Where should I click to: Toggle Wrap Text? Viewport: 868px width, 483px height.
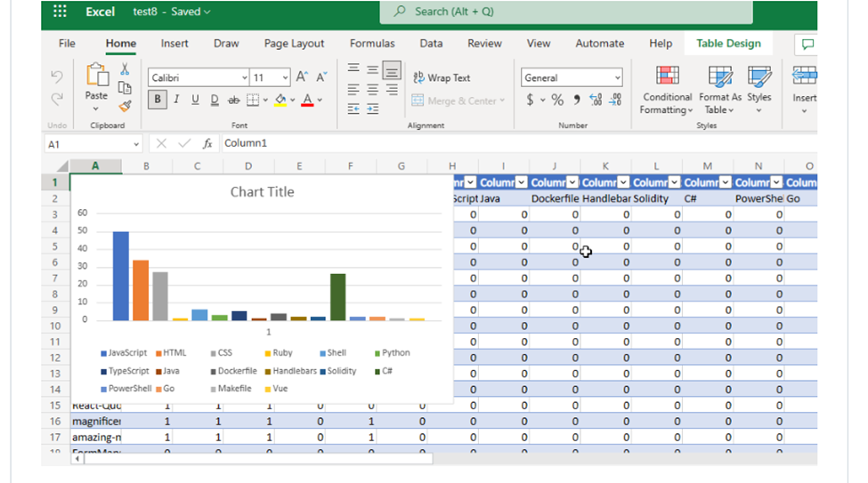[442, 78]
